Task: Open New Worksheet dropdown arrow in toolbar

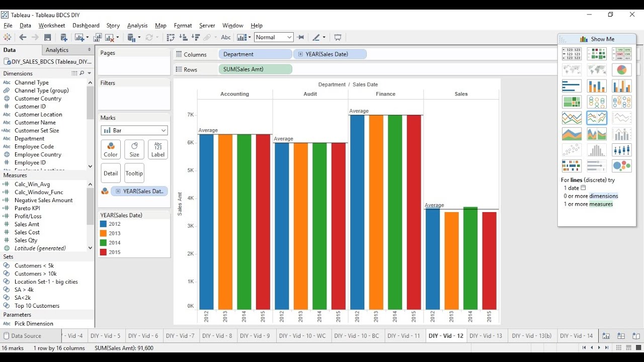Action: point(87,37)
